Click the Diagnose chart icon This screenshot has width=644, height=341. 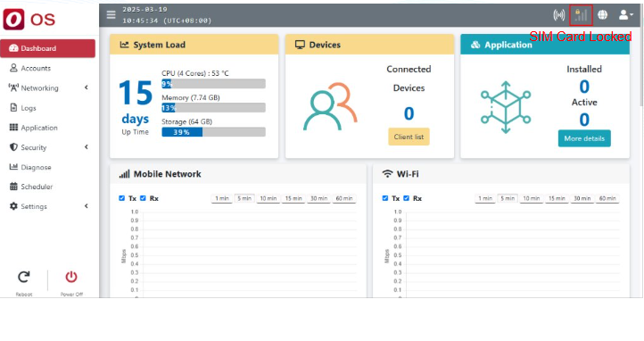(x=13, y=167)
